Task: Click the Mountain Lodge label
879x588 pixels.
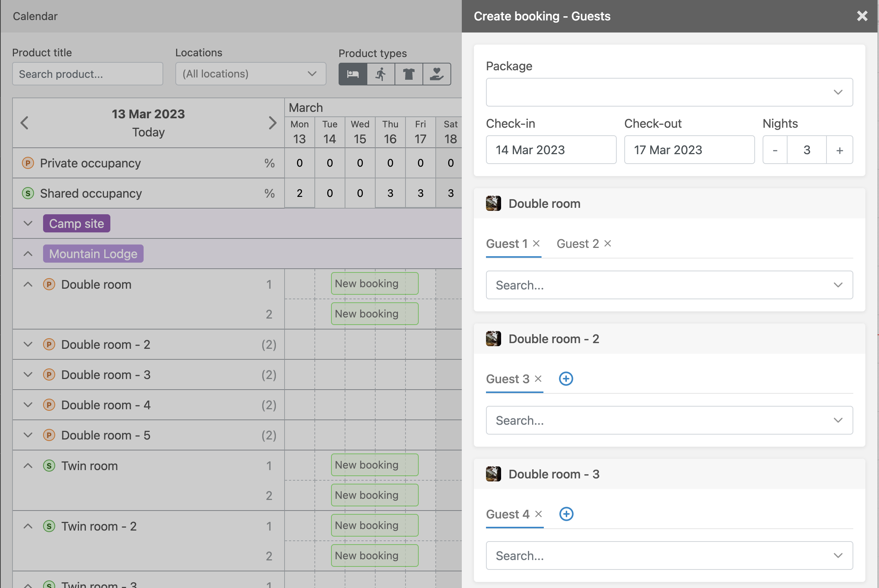Action: point(93,254)
